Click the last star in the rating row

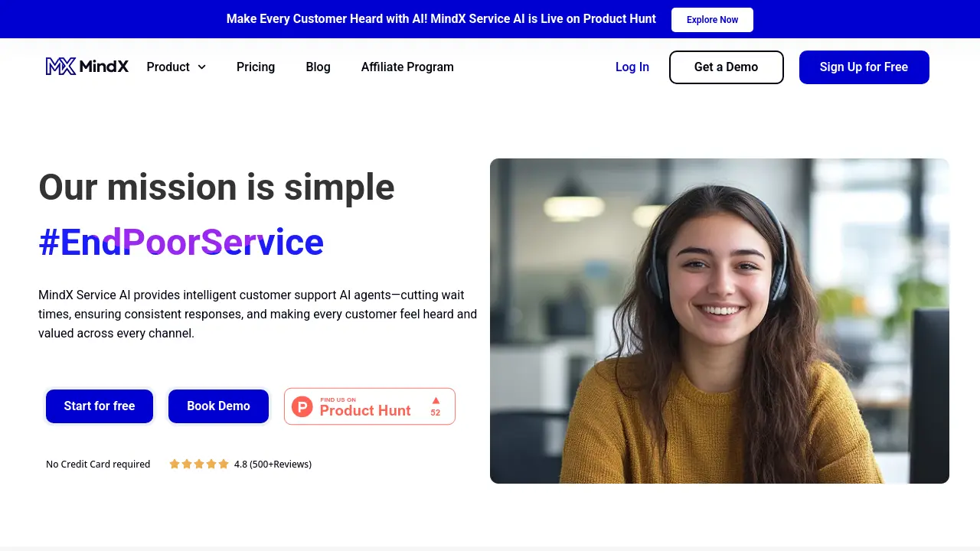click(224, 464)
